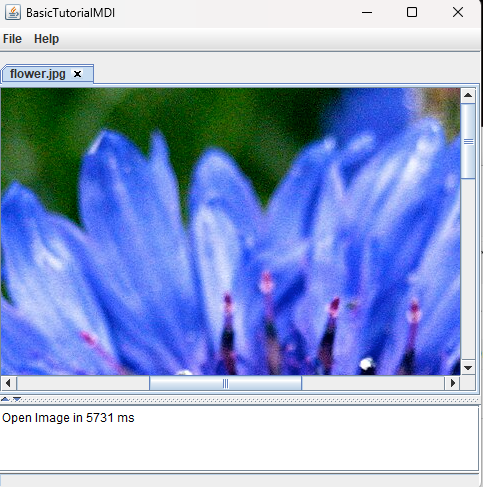
Task: Open the File menu
Action: tap(12, 39)
